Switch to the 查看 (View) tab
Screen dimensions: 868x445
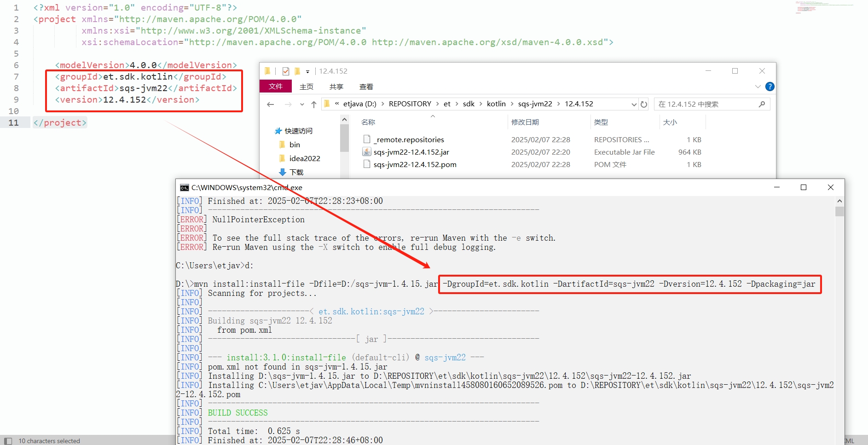[x=366, y=87]
